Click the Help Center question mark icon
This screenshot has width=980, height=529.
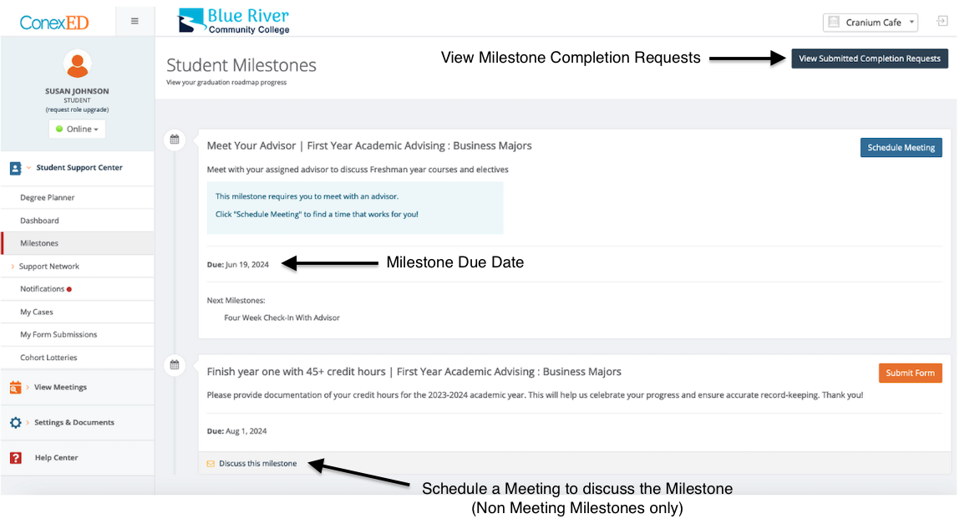[16, 458]
